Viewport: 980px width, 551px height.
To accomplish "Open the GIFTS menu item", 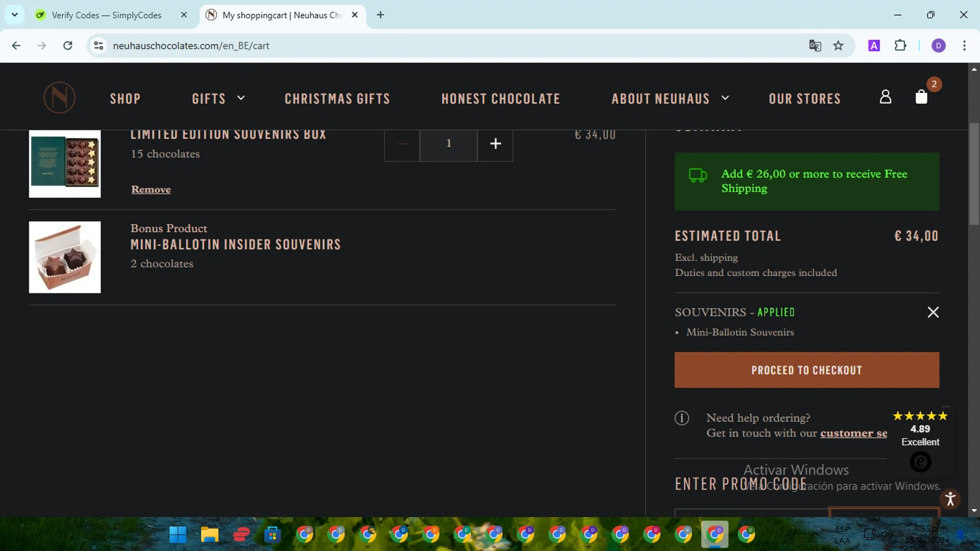I will click(209, 99).
